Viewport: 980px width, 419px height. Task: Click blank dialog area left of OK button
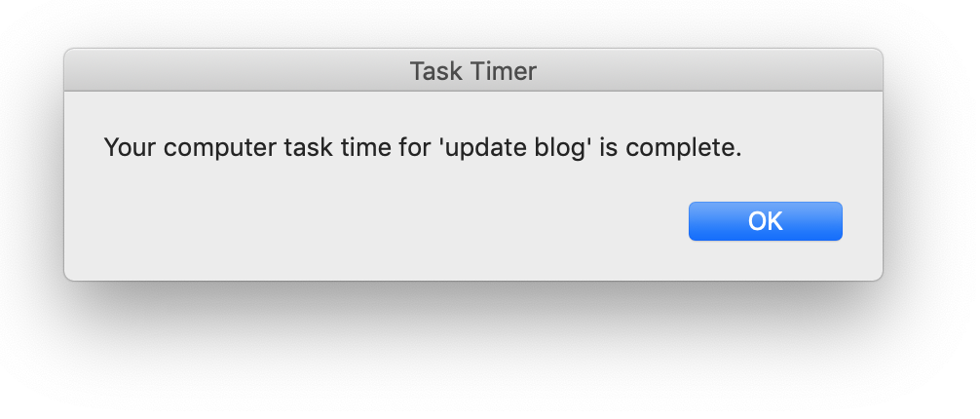click(x=390, y=221)
